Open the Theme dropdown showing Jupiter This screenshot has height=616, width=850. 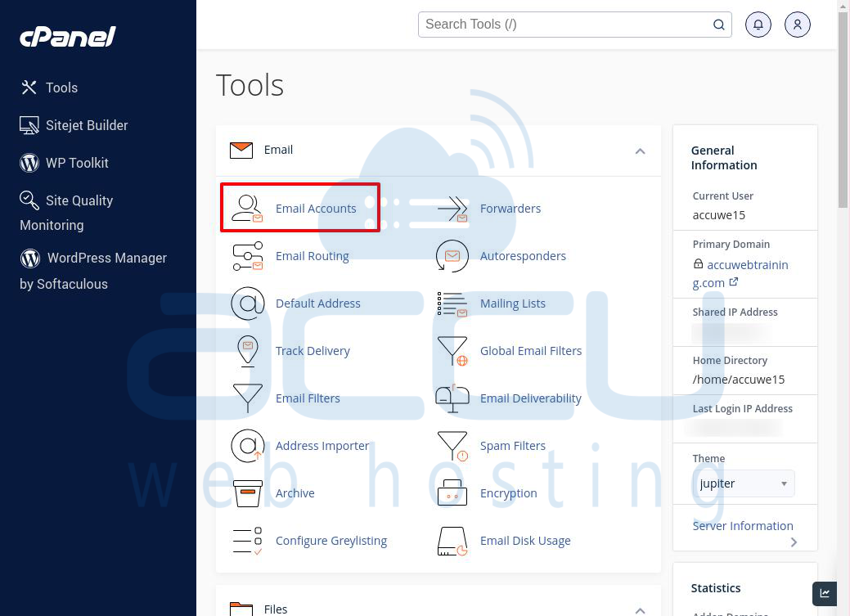click(x=743, y=483)
